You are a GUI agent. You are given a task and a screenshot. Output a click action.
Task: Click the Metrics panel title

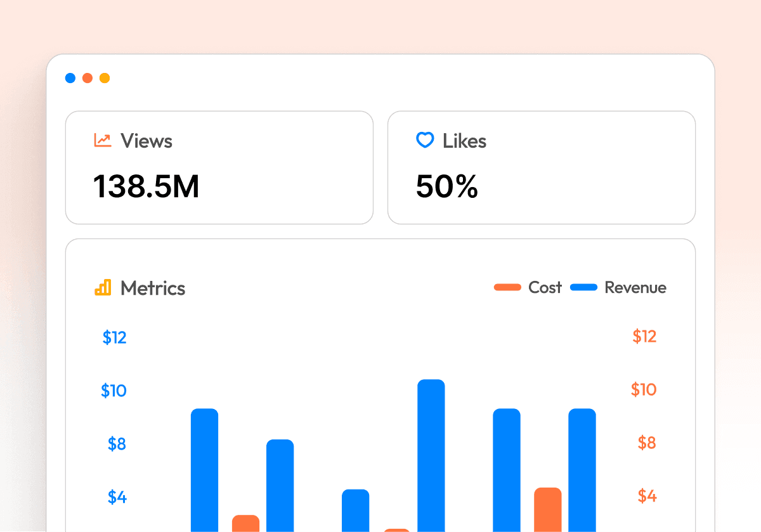tap(153, 288)
